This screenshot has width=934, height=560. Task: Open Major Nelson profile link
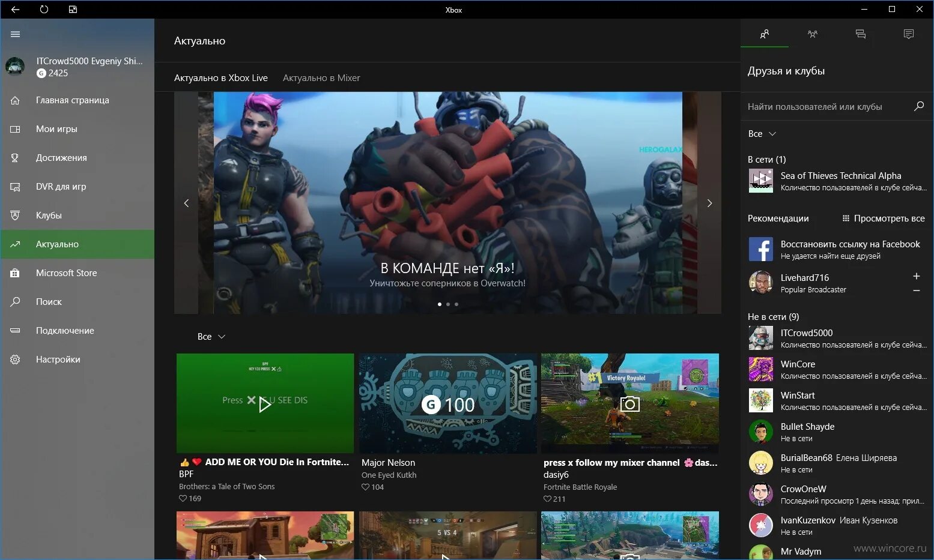tap(388, 463)
